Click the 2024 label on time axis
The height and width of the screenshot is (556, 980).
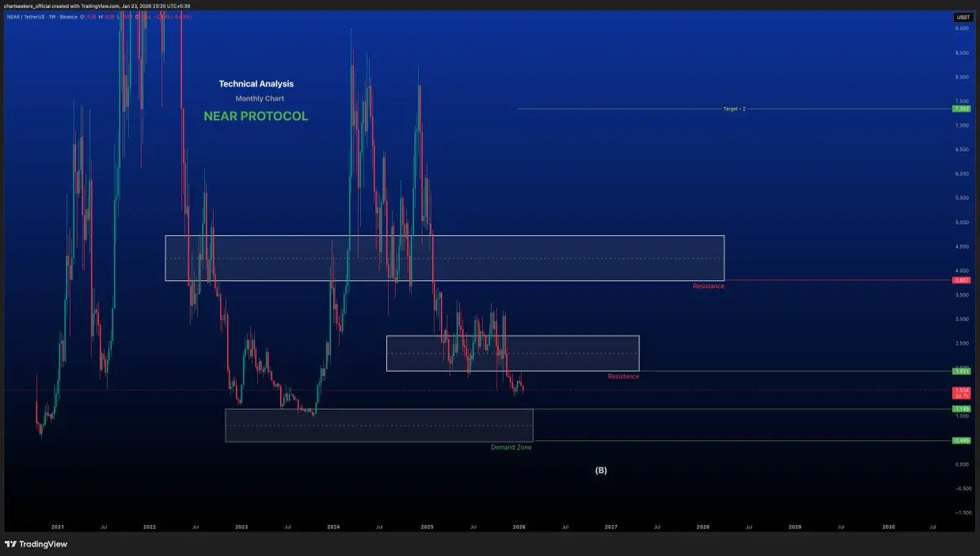(x=333, y=528)
